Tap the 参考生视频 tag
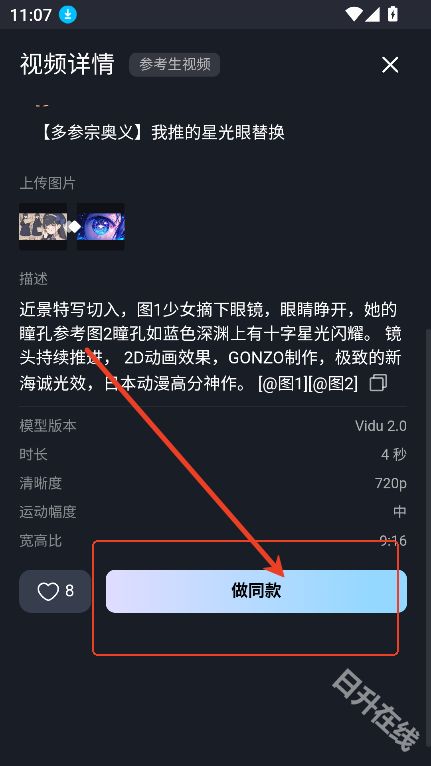Viewport: 431px width, 766px height. [174, 64]
